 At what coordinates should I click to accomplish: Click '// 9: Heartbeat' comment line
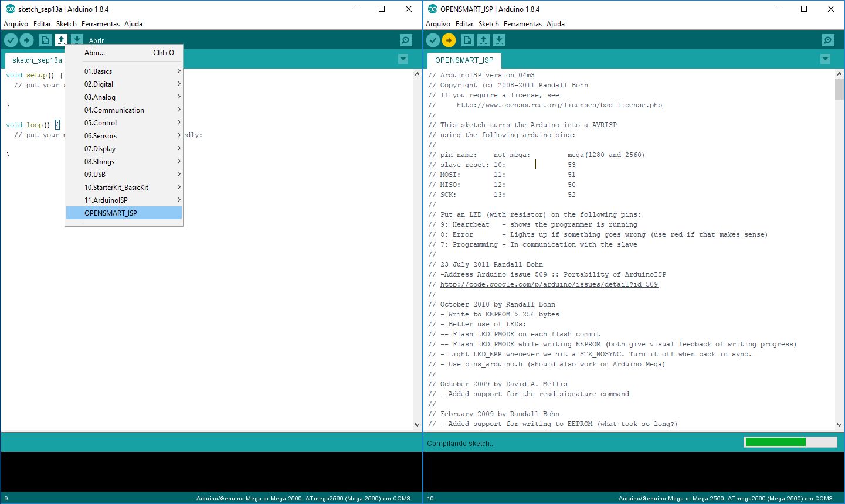[532, 225]
